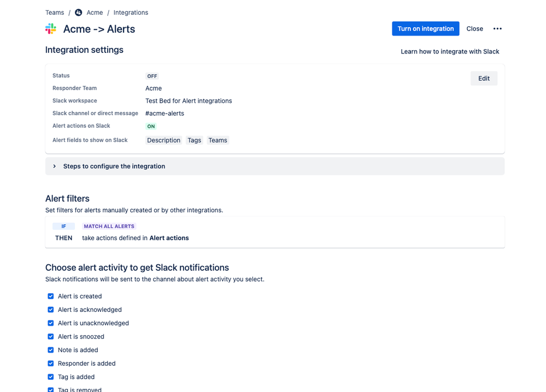Screen dimensions: 546x392
Task: Click the Acme -> Alerts page title
Action: point(99,29)
